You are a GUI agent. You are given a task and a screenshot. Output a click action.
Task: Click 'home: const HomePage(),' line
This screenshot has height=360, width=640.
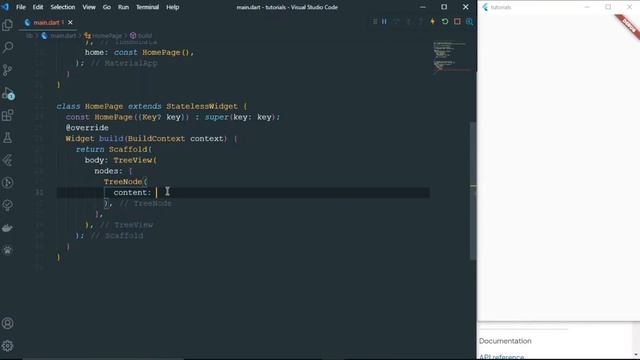coord(139,53)
